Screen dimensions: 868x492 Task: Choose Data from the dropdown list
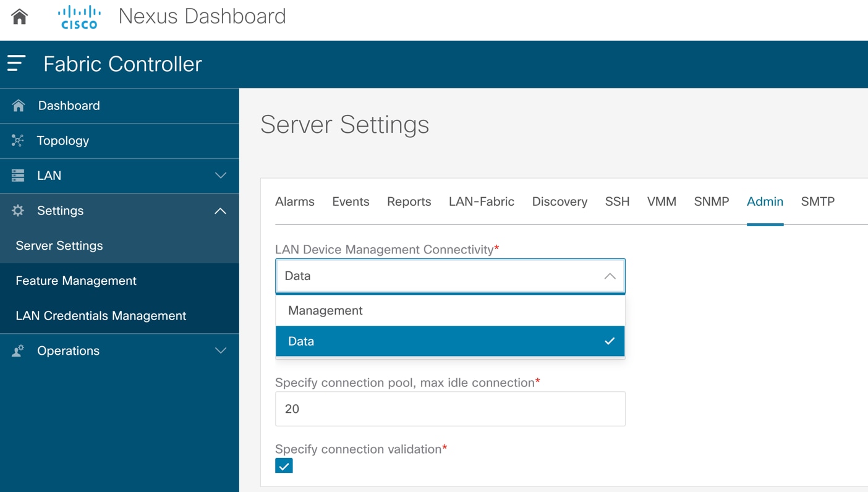(x=450, y=341)
